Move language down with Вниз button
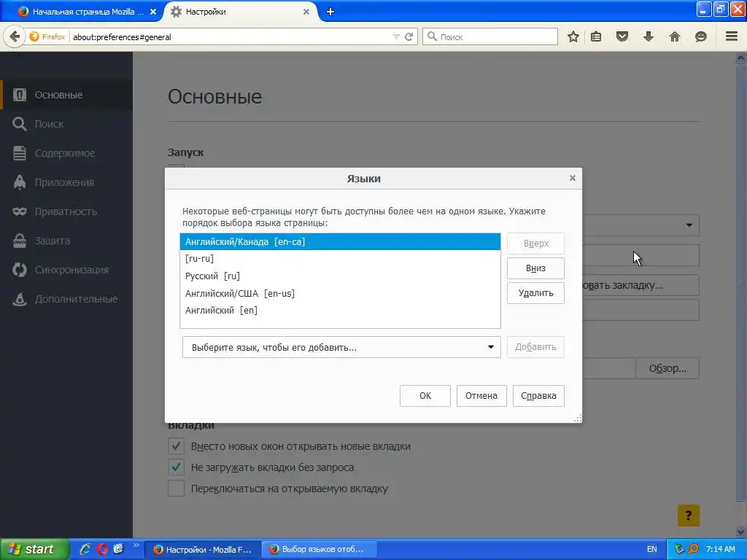This screenshot has height=560, width=747. tap(535, 268)
